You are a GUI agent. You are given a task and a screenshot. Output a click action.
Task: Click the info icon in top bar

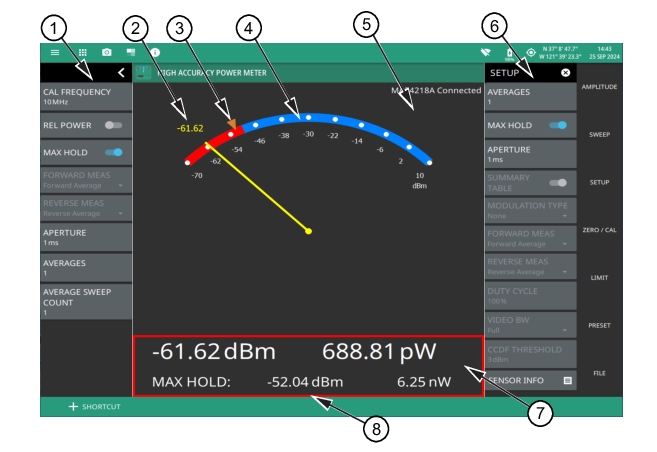tap(156, 51)
